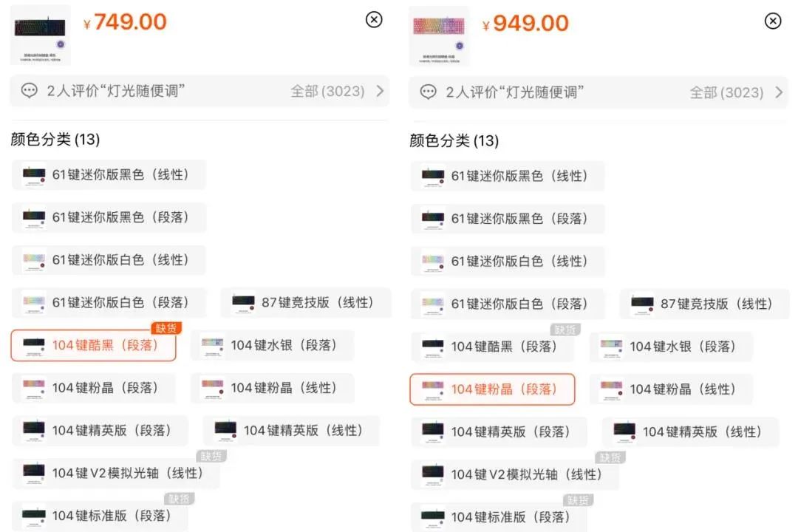Tap the chat bubble icon in right review bar

click(x=429, y=92)
